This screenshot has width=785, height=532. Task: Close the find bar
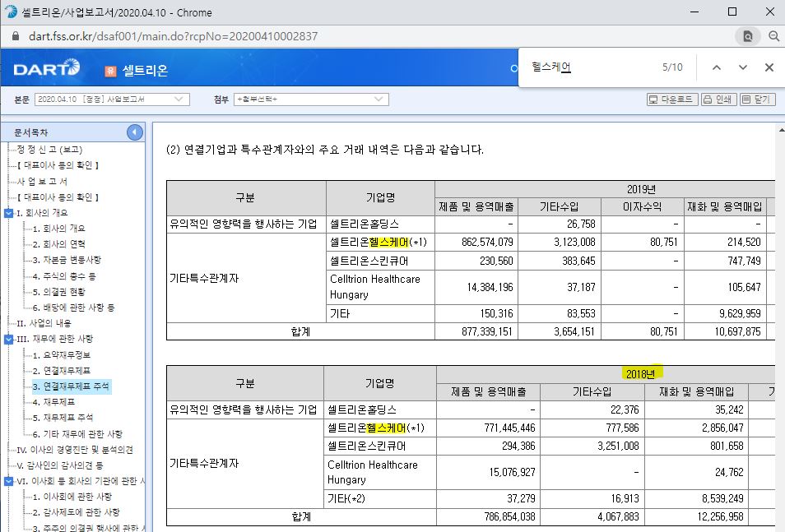pos(769,67)
